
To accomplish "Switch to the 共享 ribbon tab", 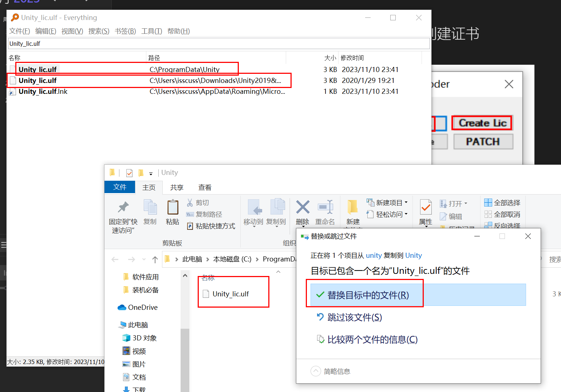I will [177, 187].
